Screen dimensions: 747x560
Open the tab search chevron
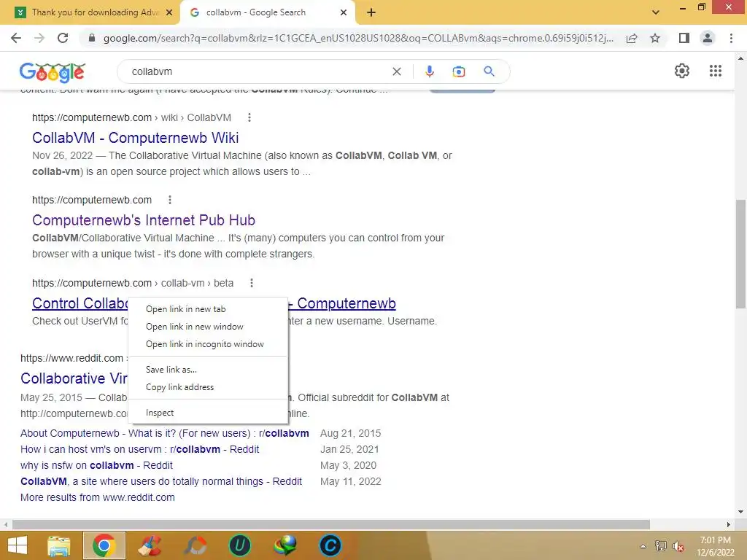(x=656, y=12)
